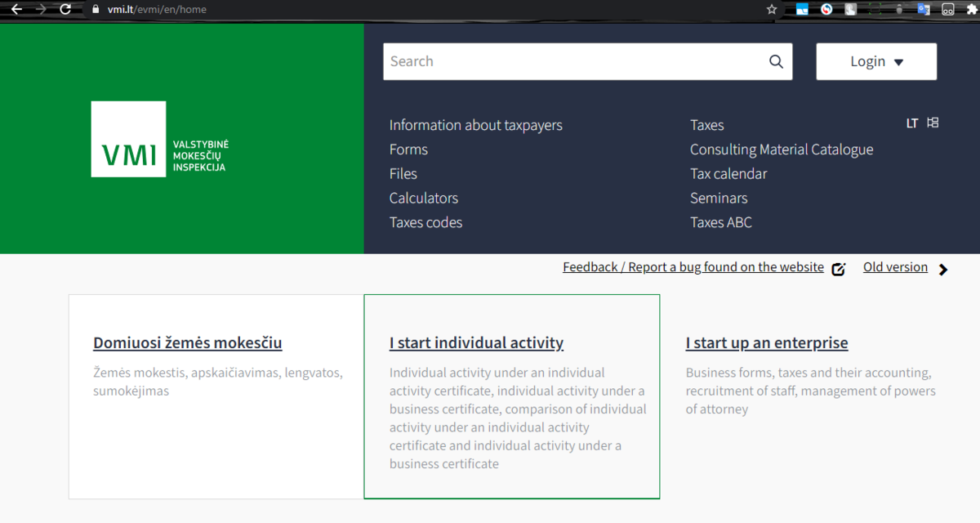Open the green-cornered screenshot extension icon
Image resolution: width=980 pixels, height=523 pixels.
(875, 10)
